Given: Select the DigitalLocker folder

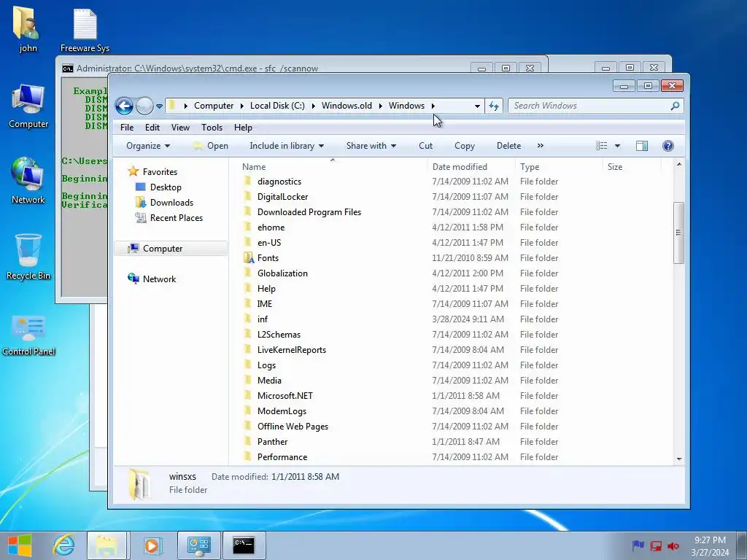Looking at the screenshot, I should pos(282,197).
